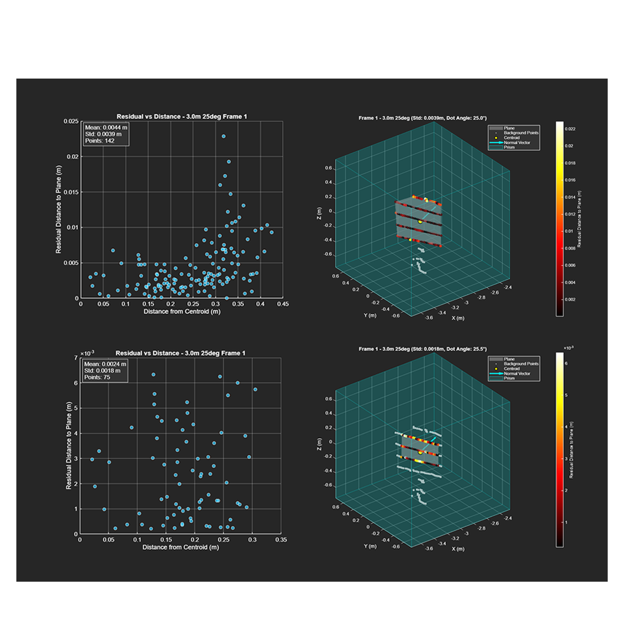Click the Centroid marker in top legend
Image resolution: width=644 pixels, height=644 pixels.
[496, 138]
